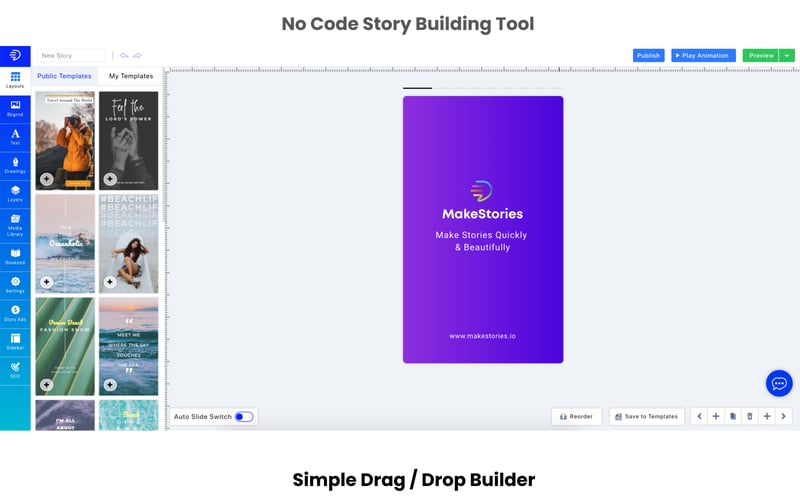Open the Story Ads panel
This screenshot has height=500, width=800.
point(15,313)
